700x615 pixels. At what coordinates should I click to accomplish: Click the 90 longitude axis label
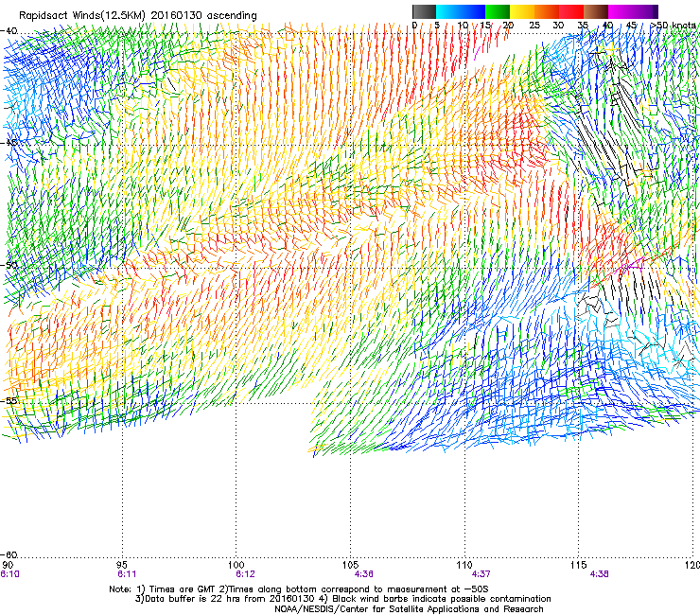[8, 566]
